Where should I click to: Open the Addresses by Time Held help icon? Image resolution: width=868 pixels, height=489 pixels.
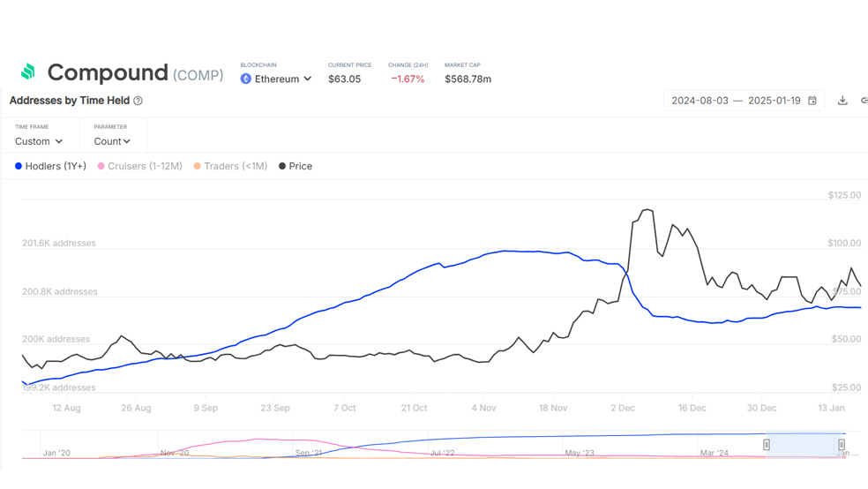[138, 101]
